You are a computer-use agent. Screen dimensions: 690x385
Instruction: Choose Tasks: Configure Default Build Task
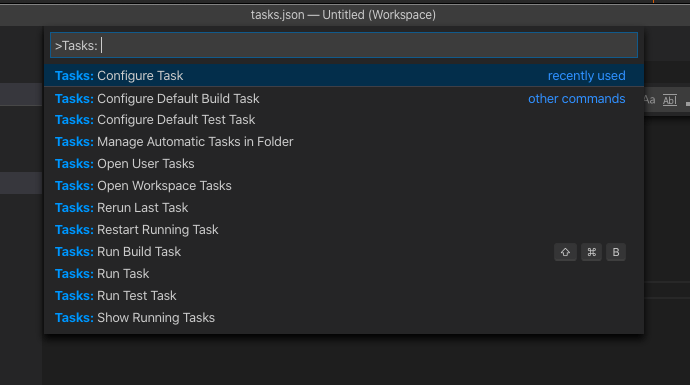[344, 99]
